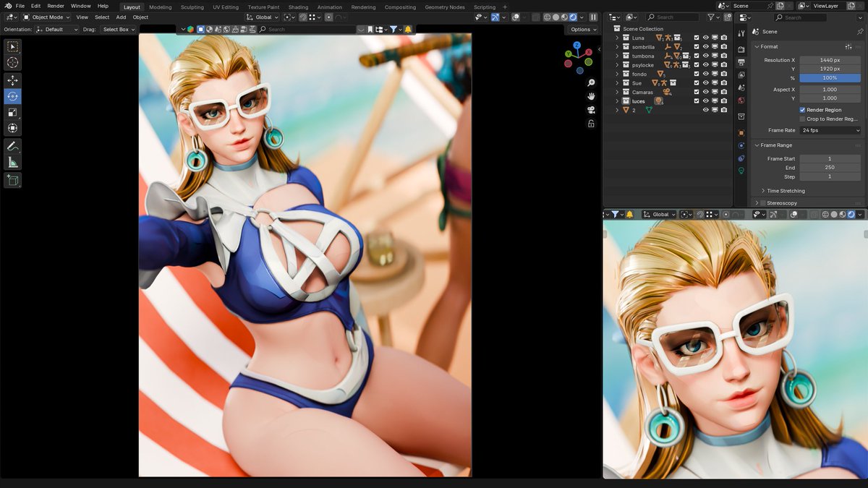
Task: Collapse the Frame Range panel
Action: click(x=757, y=145)
